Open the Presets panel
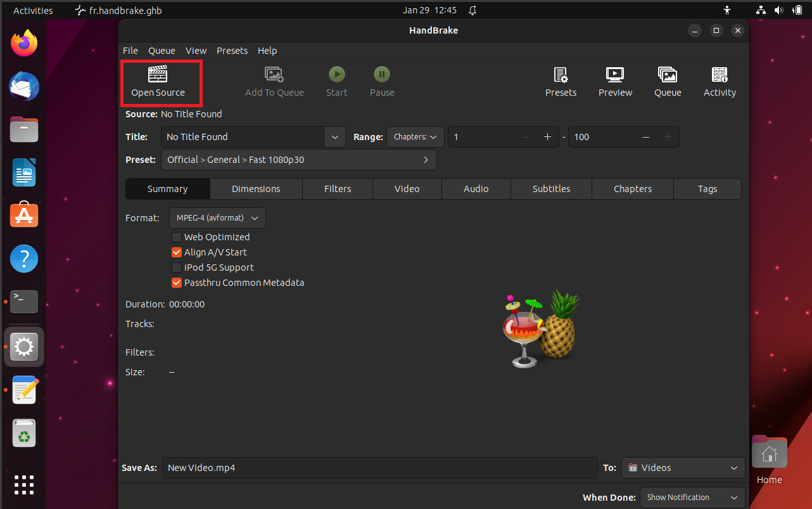The width and height of the screenshot is (812, 509). click(x=561, y=81)
